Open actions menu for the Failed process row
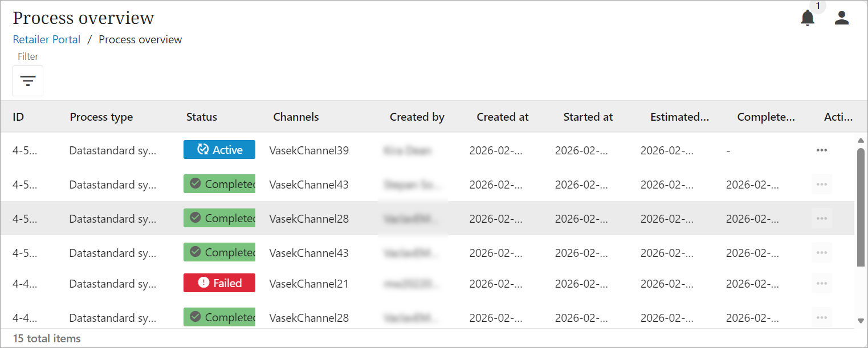 point(821,284)
